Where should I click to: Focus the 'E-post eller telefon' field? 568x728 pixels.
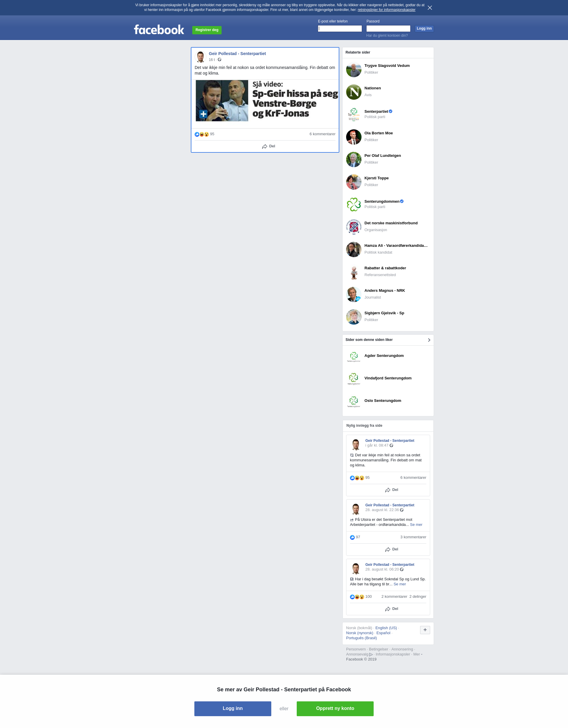click(x=340, y=29)
